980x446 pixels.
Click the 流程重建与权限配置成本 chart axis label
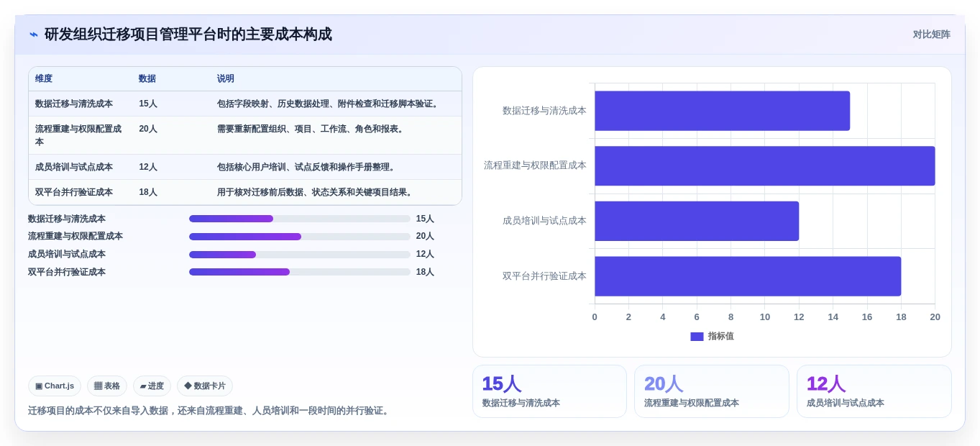[x=535, y=165]
